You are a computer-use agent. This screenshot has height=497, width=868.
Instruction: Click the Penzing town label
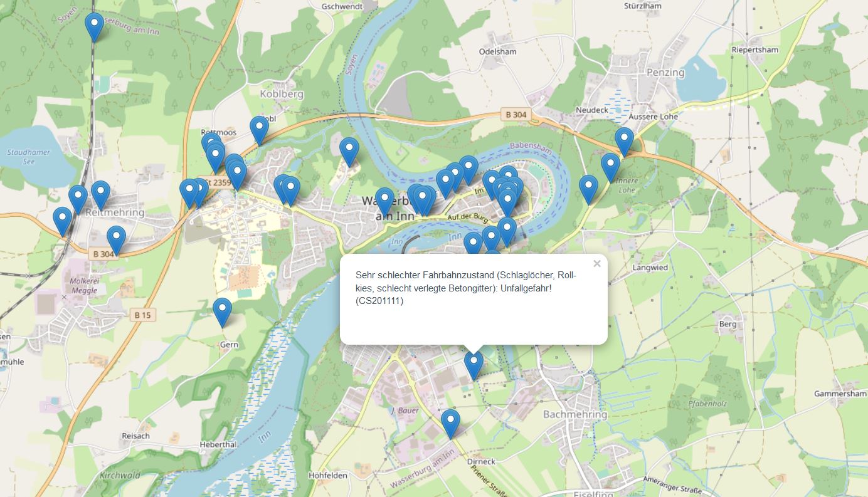point(665,72)
